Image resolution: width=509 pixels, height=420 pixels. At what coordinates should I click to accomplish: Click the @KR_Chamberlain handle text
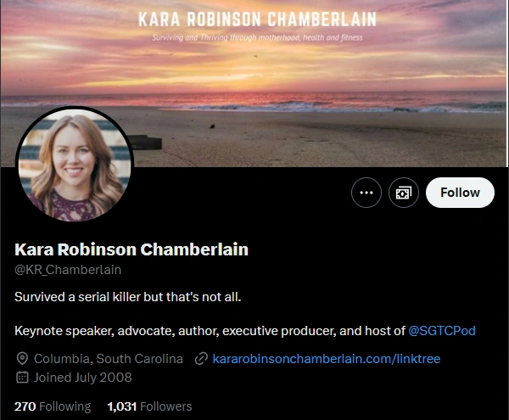tap(68, 270)
